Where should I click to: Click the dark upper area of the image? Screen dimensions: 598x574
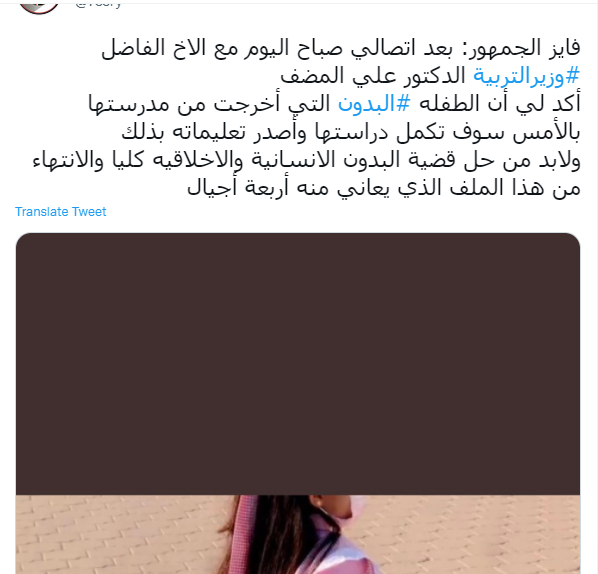(x=298, y=364)
